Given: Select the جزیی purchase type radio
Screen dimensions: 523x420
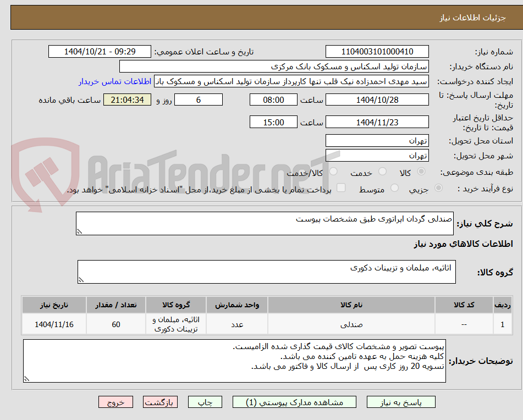Looking at the screenshot, I should coord(438,188).
